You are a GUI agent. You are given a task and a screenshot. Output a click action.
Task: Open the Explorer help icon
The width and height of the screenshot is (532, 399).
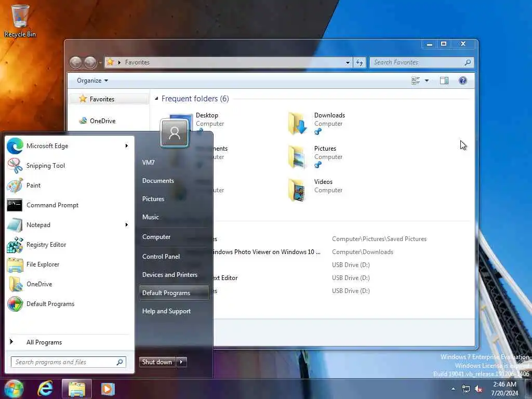point(463,81)
